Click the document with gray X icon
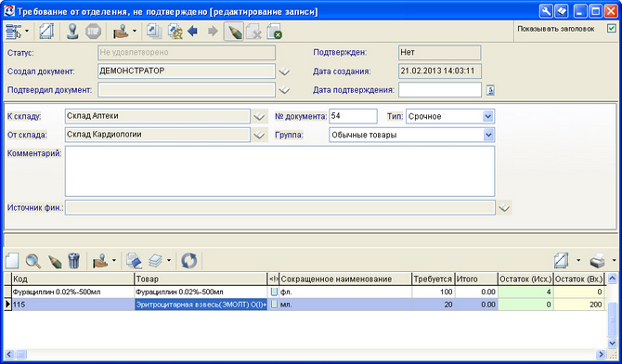This screenshot has height=364, width=622. [253, 32]
